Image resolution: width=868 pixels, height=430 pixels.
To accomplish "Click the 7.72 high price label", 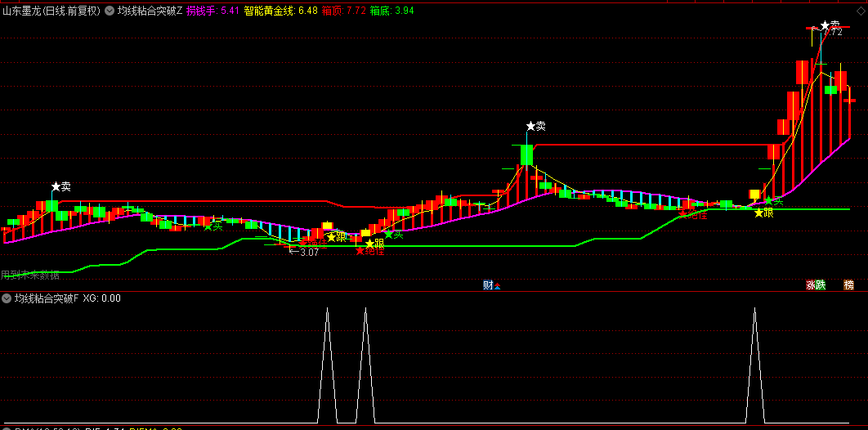I will click(833, 32).
